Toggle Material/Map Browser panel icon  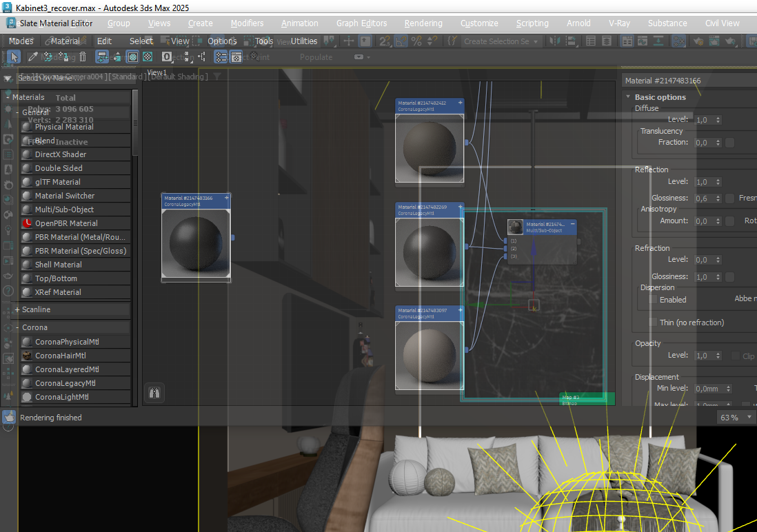point(221,57)
